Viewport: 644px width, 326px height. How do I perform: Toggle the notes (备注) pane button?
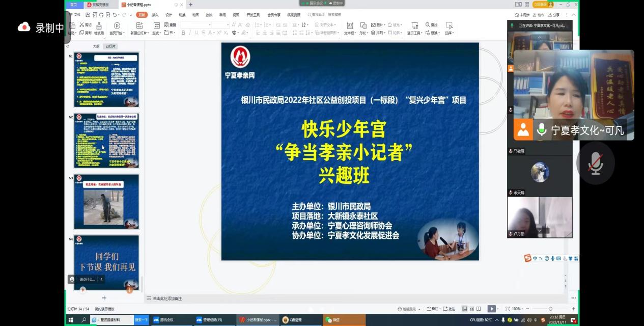tap(432, 309)
